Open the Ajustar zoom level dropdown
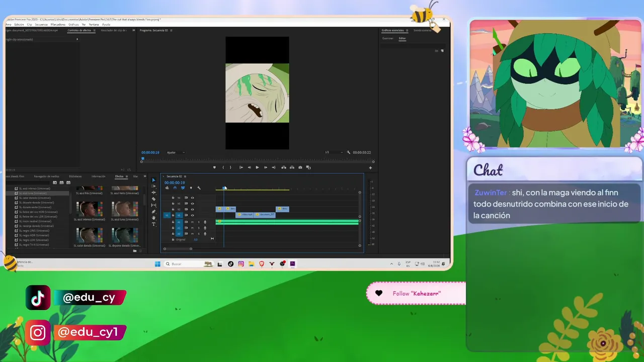 [176, 152]
